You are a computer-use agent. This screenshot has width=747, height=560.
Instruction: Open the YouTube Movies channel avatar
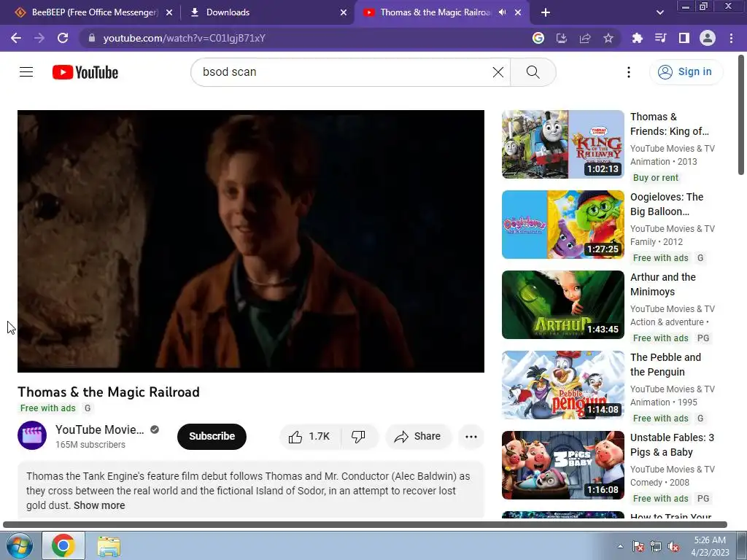coord(32,435)
